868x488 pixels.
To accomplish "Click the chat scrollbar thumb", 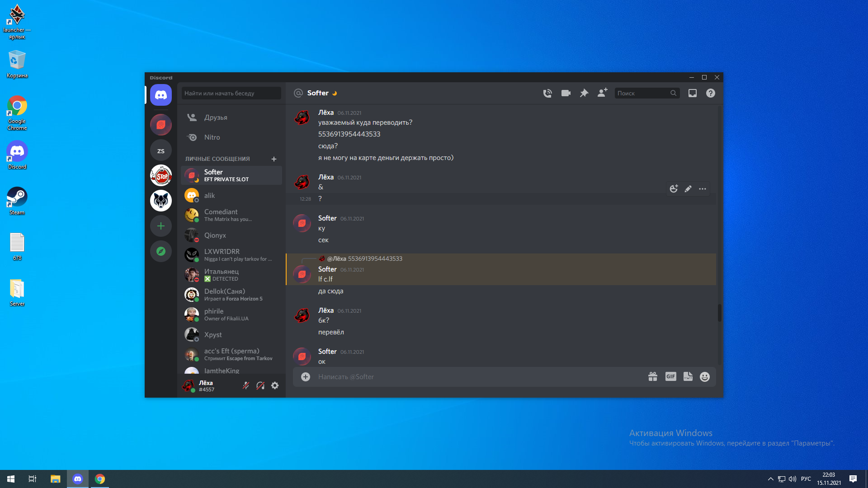I will (719, 313).
